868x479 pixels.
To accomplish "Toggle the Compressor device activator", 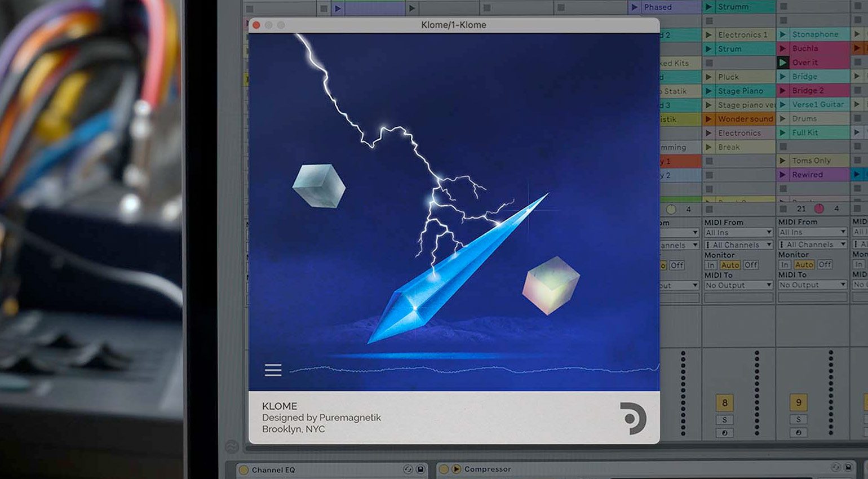I will point(444,469).
